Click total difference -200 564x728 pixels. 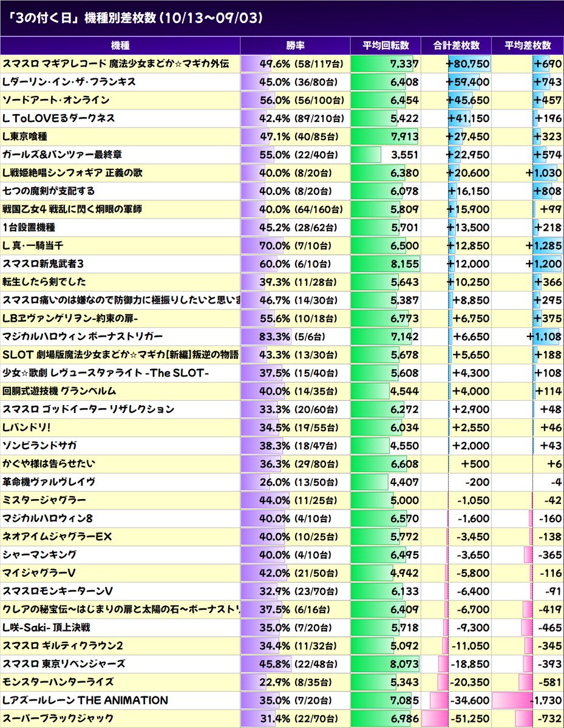[x=477, y=482]
